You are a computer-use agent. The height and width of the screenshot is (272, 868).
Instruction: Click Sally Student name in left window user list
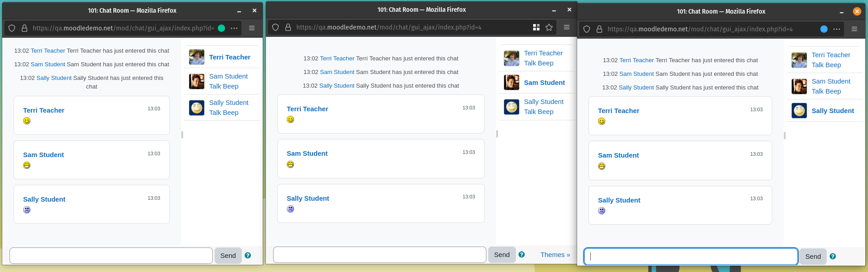click(x=229, y=103)
